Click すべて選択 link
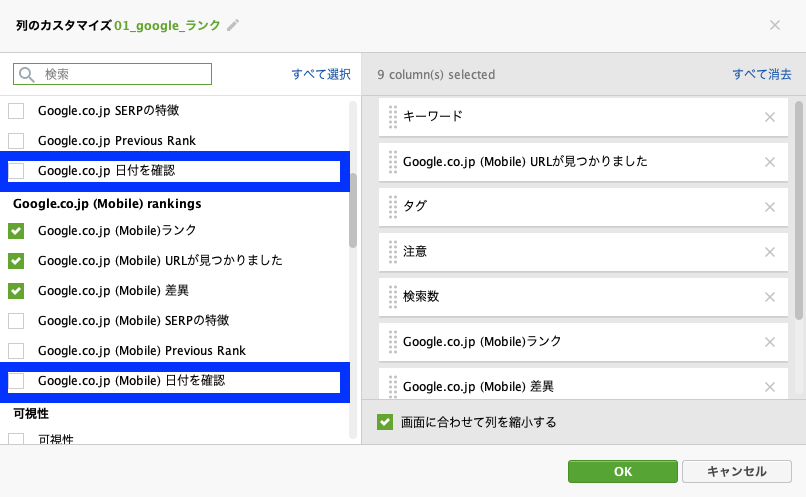This screenshot has width=806, height=497. point(321,75)
